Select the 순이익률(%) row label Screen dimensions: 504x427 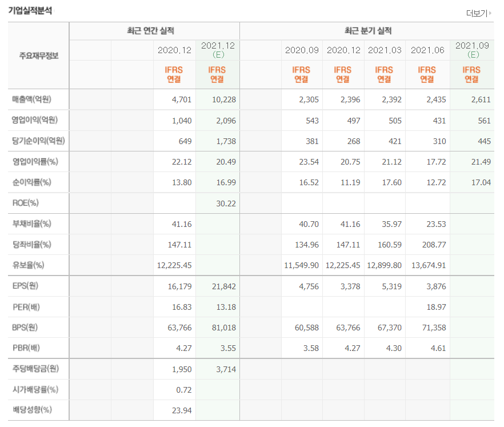pos(31,182)
